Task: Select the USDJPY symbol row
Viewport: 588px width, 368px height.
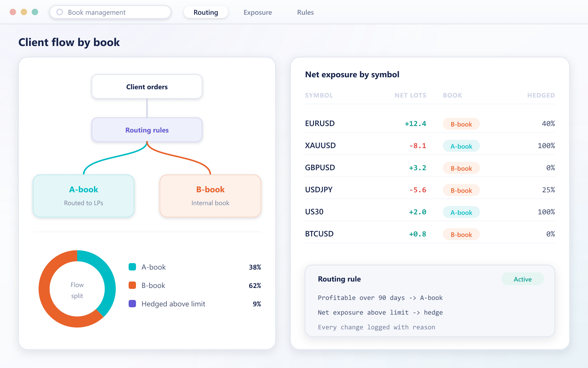Action: tap(430, 190)
